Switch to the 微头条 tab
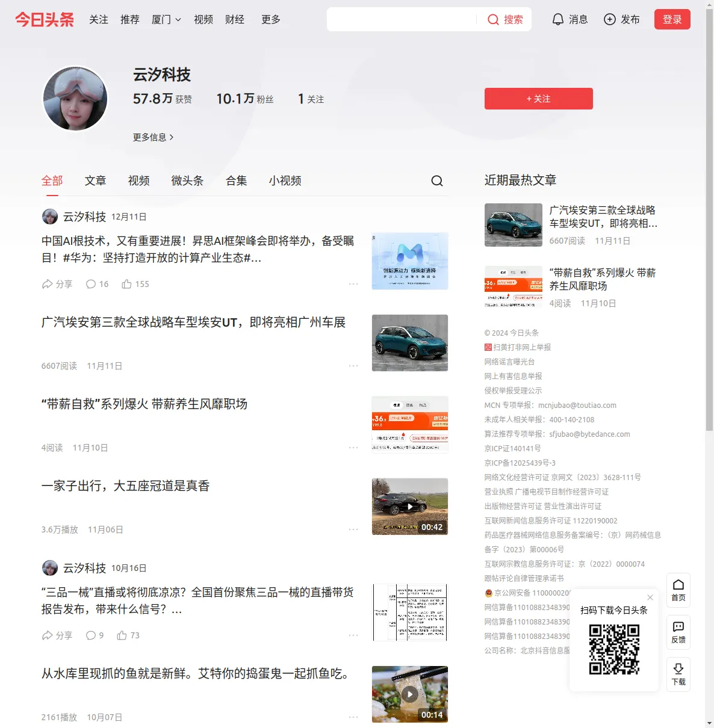This screenshot has width=714, height=728. 188,180
